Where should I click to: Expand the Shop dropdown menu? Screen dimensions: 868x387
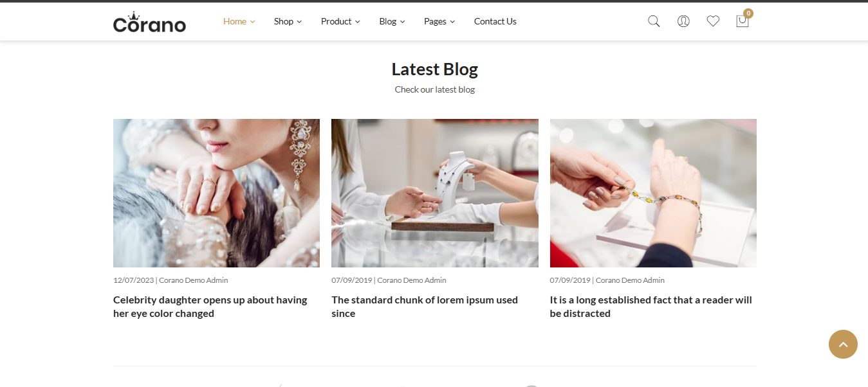click(x=288, y=21)
